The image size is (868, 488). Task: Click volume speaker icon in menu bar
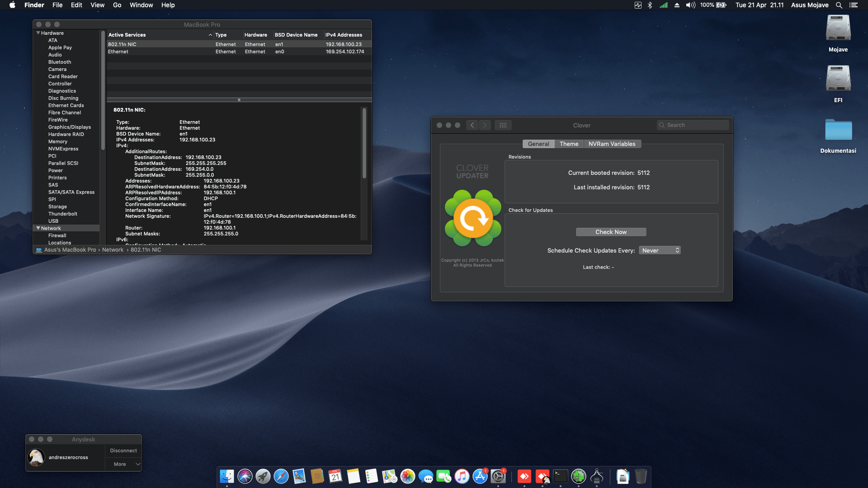[690, 5]
